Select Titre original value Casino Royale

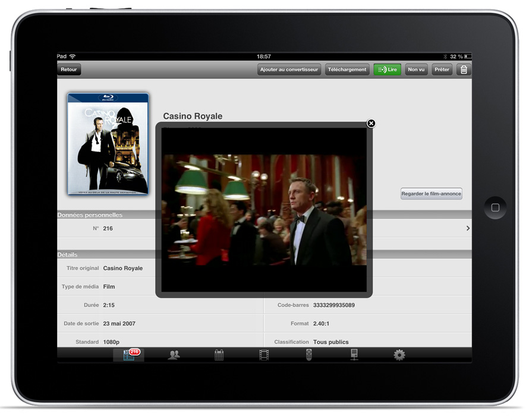(x=123, y=268)
